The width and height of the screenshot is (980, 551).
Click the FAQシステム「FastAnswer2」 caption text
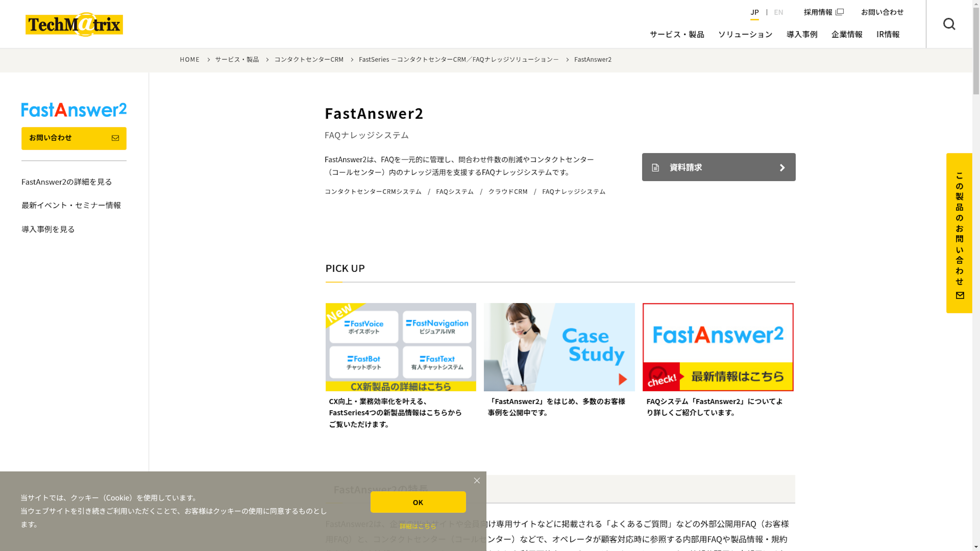(715, 407)
